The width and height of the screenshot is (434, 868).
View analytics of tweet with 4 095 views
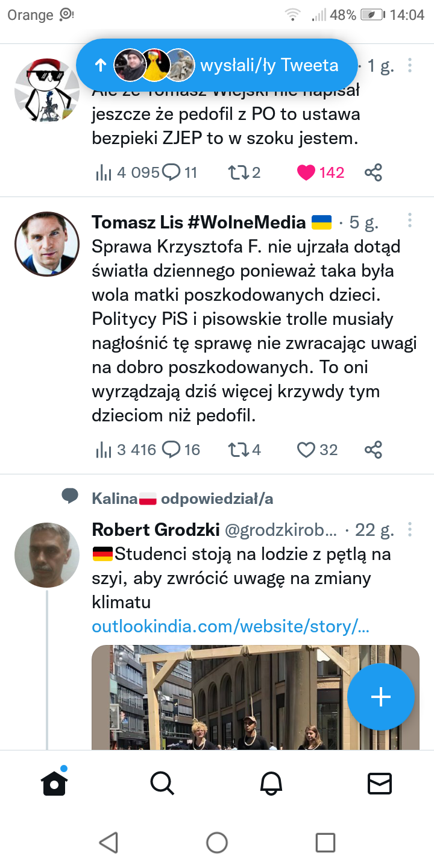pyautogui.click(x=104, y=173)
